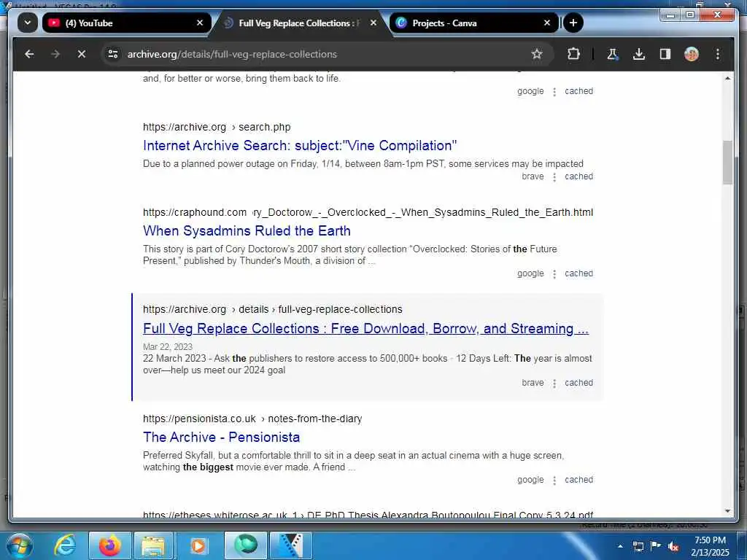Image resolution: width=747 pixels, height=560 pixels.
Task: Click google source label on Pensionista result
Action: click(x=530, y=480)
